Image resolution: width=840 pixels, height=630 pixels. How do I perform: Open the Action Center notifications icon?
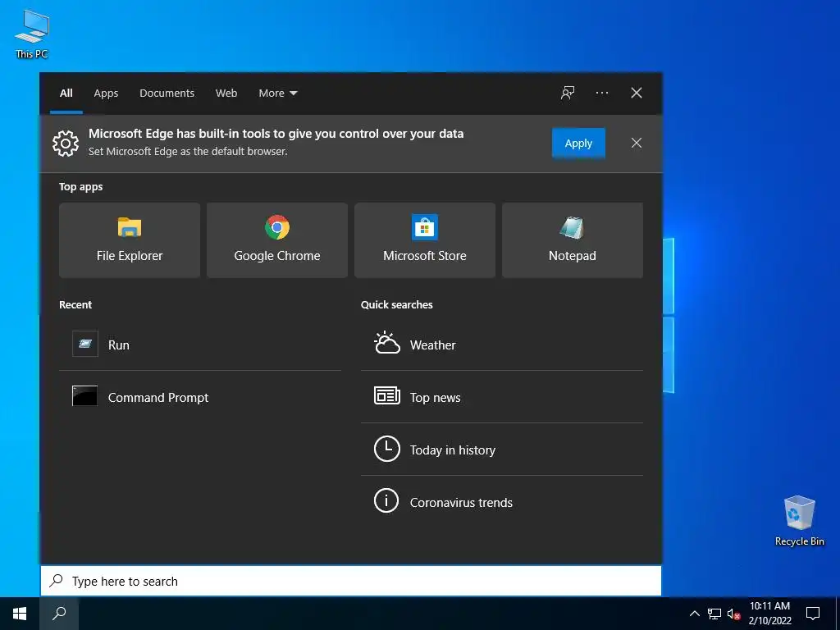tap(813, 614)
